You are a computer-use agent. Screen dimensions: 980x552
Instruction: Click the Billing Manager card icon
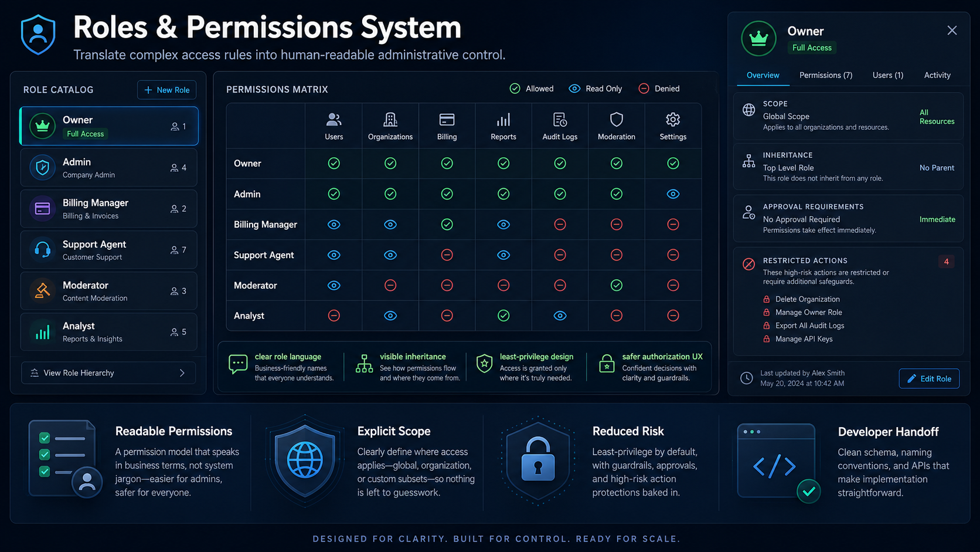pyautogui.click(x=42, y=209)
